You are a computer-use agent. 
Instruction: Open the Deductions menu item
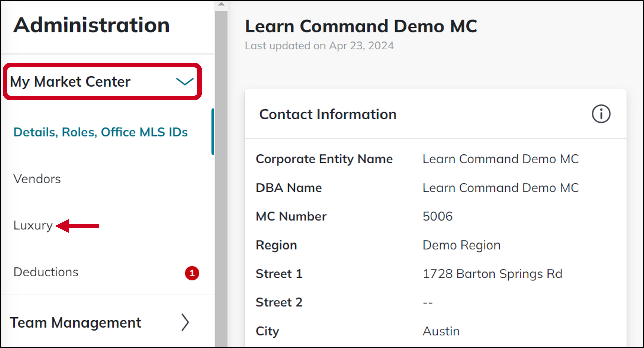click(x=46, y=272)
